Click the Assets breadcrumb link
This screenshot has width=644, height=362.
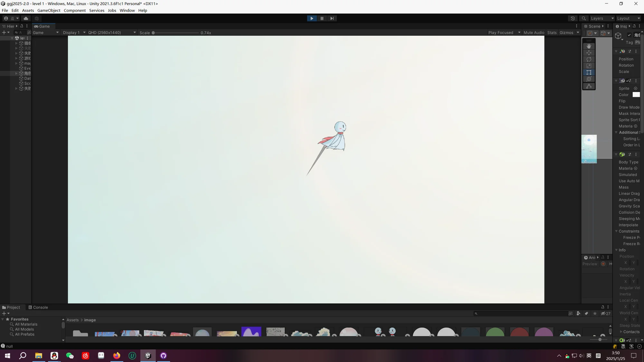point(72,320)
